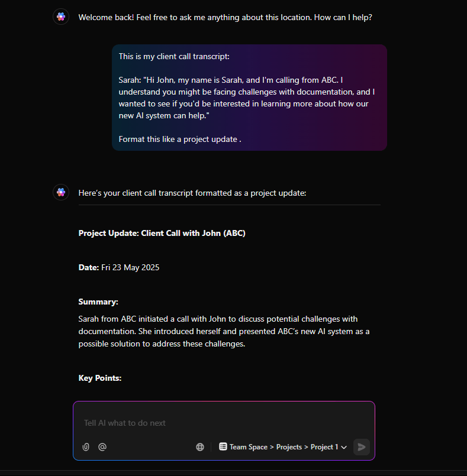Screen dimensions: 467x476
Task: Click 'This is my client call transcript:' line
Action: (x=174, y=56)
